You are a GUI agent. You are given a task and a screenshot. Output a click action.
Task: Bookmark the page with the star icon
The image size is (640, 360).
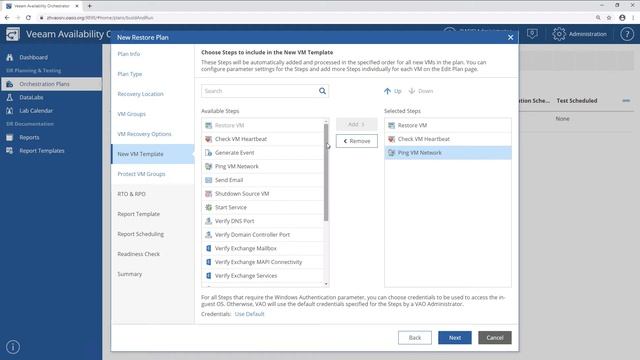(609, 18)
